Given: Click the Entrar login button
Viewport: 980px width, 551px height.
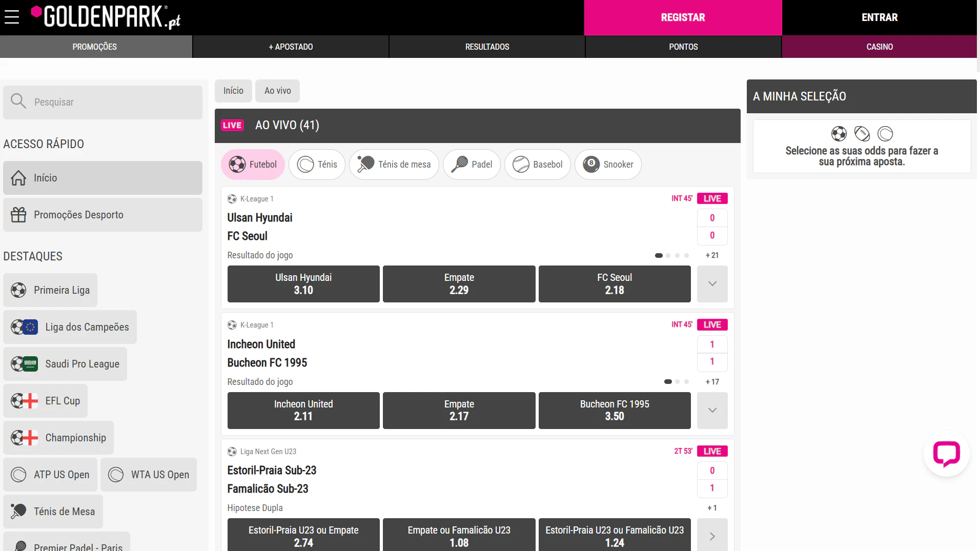Looking at the screenshot, I should pyautogui.click(x=880, y=17).
